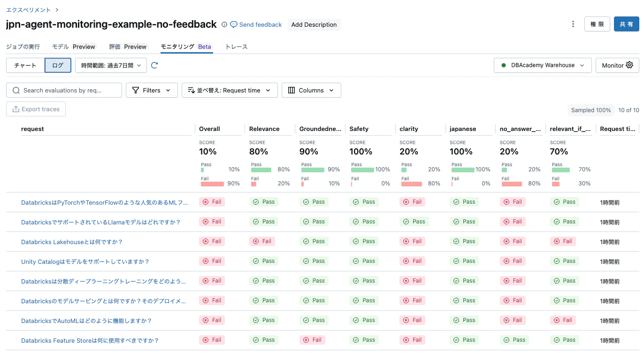The image size is (644, 354).
Task: Click the 共有 share button
Action: tap(626, 24)
